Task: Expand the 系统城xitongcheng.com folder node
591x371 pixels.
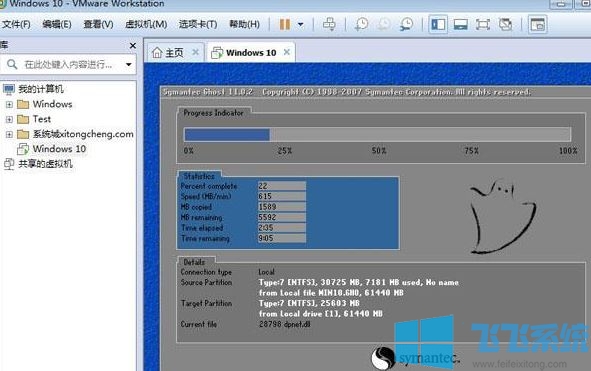Action: tap(9, 135)
